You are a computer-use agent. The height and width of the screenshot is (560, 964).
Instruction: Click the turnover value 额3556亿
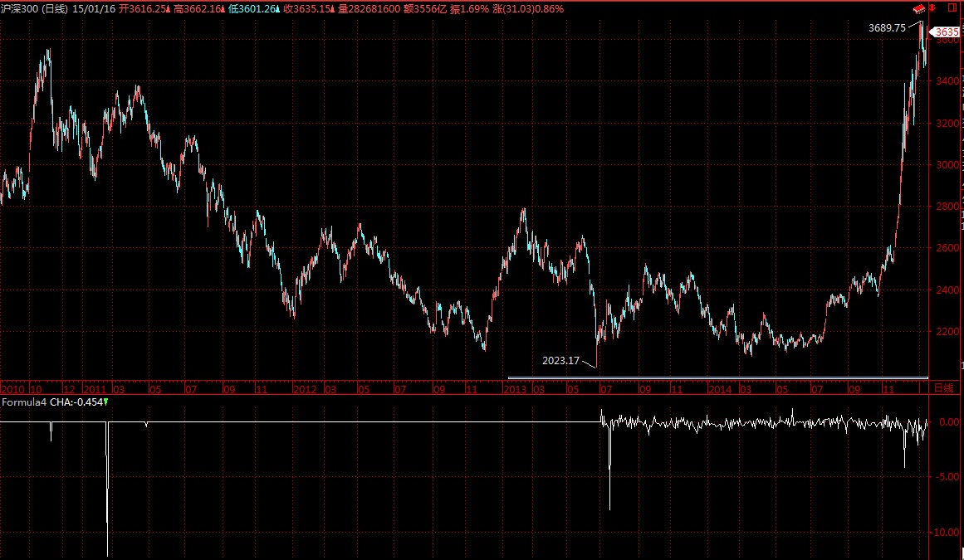coord(425,8)
